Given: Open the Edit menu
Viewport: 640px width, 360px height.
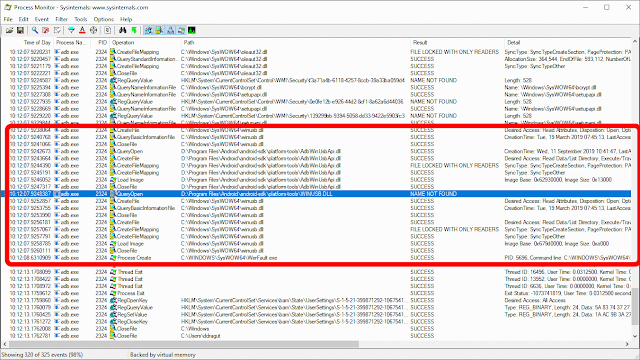Looking at the screenshot, I should point(24,19).
